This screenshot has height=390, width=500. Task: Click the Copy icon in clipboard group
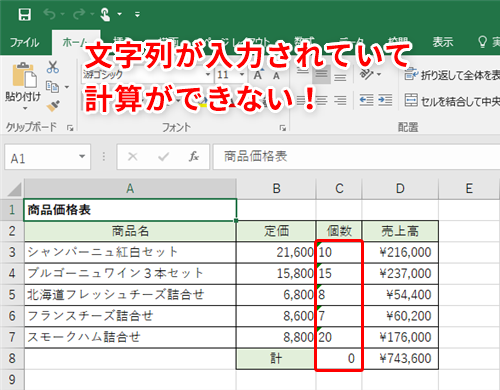tap(52, 87)
